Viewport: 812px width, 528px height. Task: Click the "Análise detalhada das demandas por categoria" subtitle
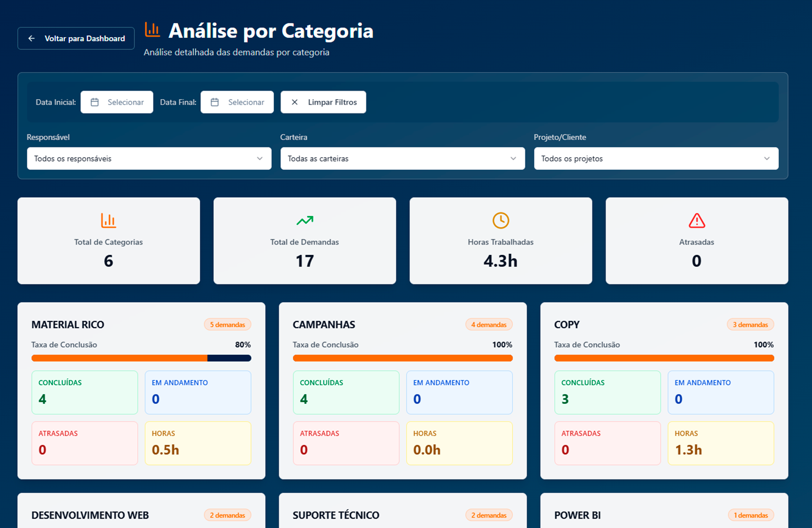tap(237, 52)
